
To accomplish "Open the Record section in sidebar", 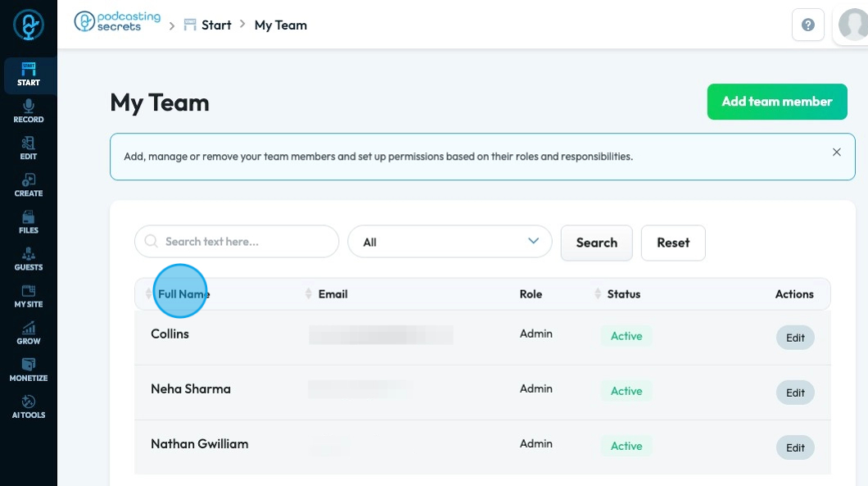I will (29, 111).
